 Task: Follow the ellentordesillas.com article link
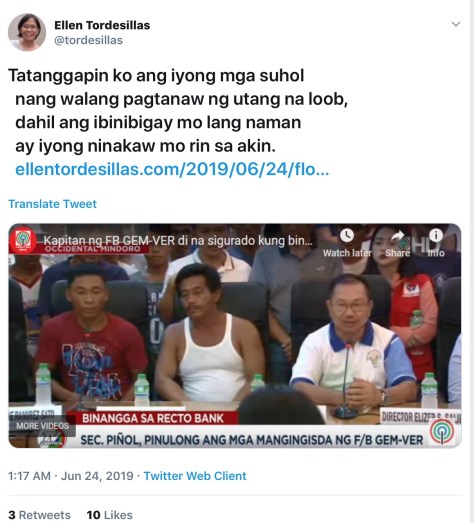[x=172, y=169]
